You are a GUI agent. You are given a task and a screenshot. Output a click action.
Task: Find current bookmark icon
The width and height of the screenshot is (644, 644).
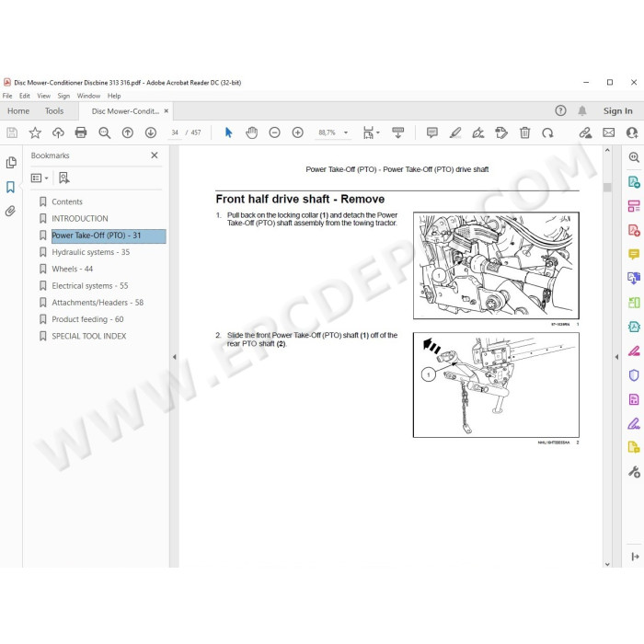point(63,178)
